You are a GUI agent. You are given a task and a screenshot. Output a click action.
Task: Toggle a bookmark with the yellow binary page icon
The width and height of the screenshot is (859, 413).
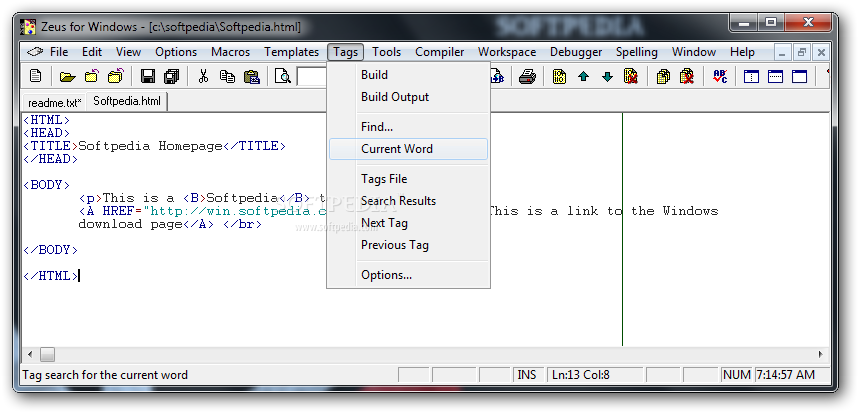point(559,76)
